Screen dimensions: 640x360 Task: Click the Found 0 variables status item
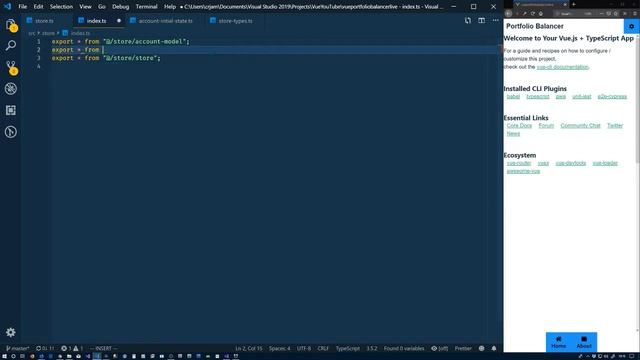pos(404,348)
